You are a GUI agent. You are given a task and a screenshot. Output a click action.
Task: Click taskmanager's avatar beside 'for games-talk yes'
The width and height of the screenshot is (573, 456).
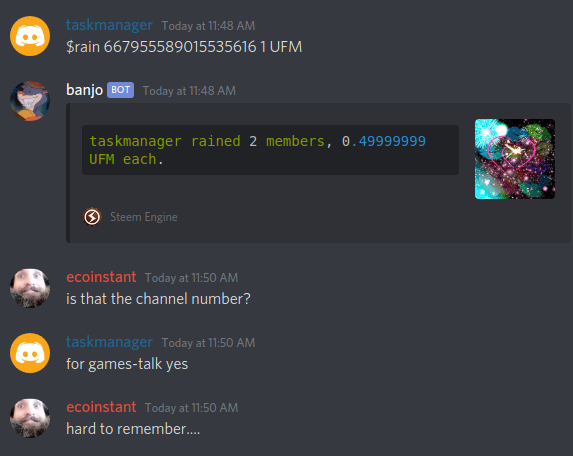pyautogui.click(x=30, y=353)
